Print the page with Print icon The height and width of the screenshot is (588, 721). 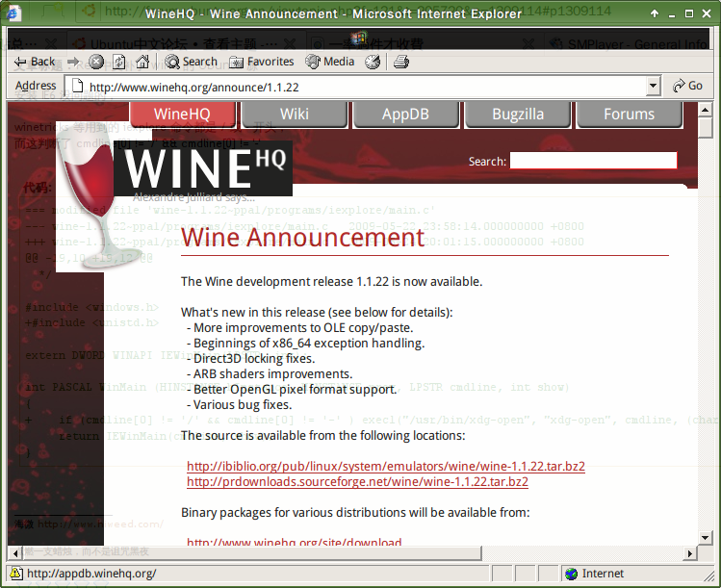coord(401,62)
